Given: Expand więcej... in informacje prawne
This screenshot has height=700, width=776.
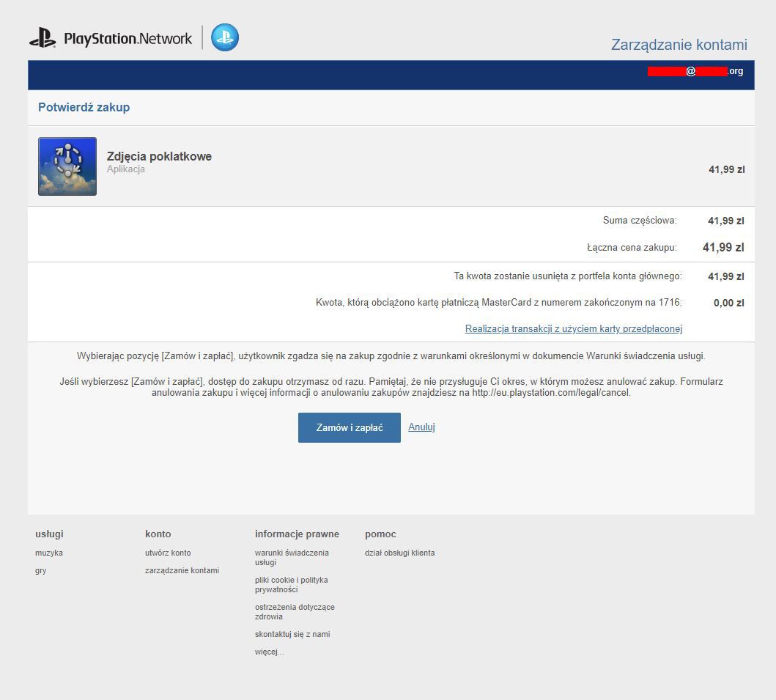Looking at the screenshot, I should (x=269, y=652).
